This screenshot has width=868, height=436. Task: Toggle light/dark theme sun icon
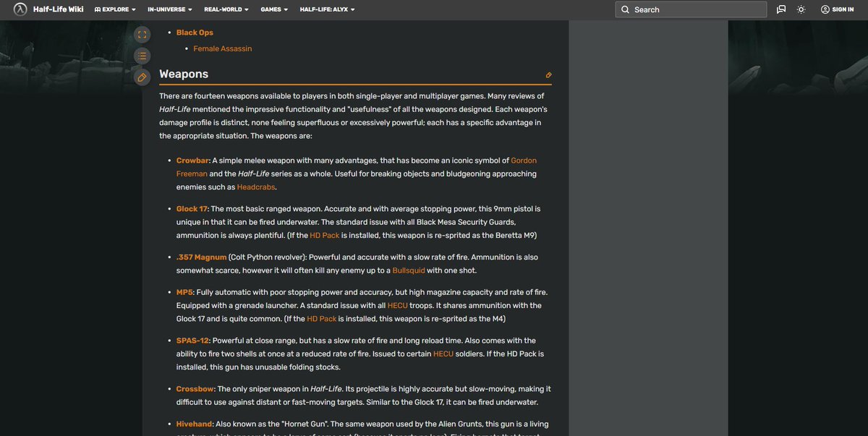[801, 9]
